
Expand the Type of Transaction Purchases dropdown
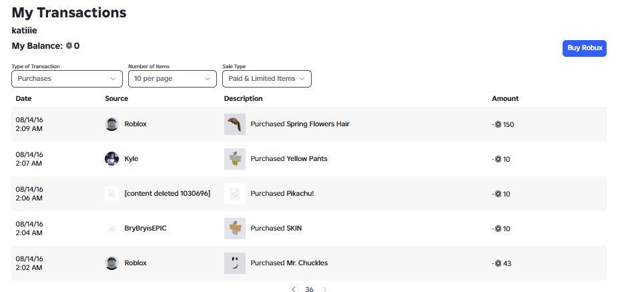click(x=67, y=79)
